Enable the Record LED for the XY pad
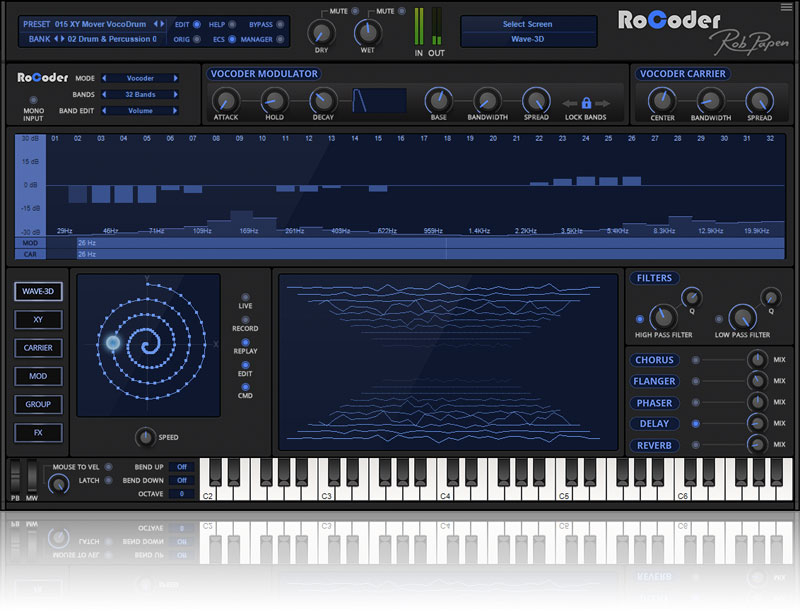 click(x=246, y=317)
